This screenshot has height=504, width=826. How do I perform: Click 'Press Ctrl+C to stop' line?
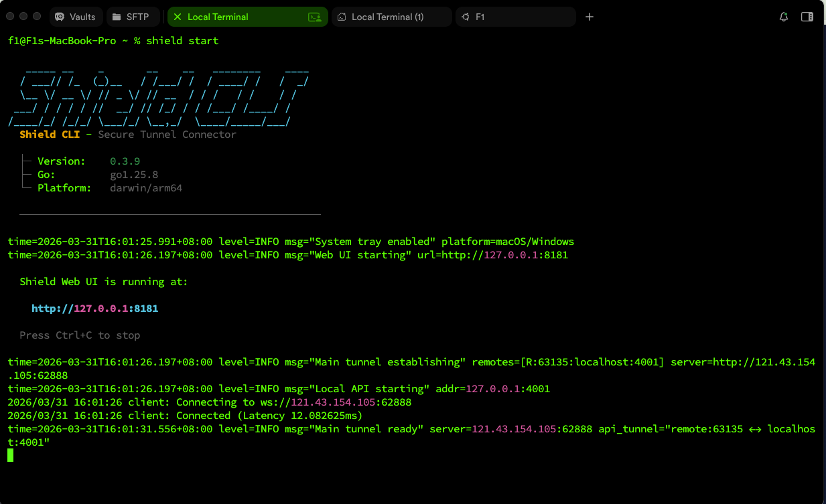tap(80, 335)
